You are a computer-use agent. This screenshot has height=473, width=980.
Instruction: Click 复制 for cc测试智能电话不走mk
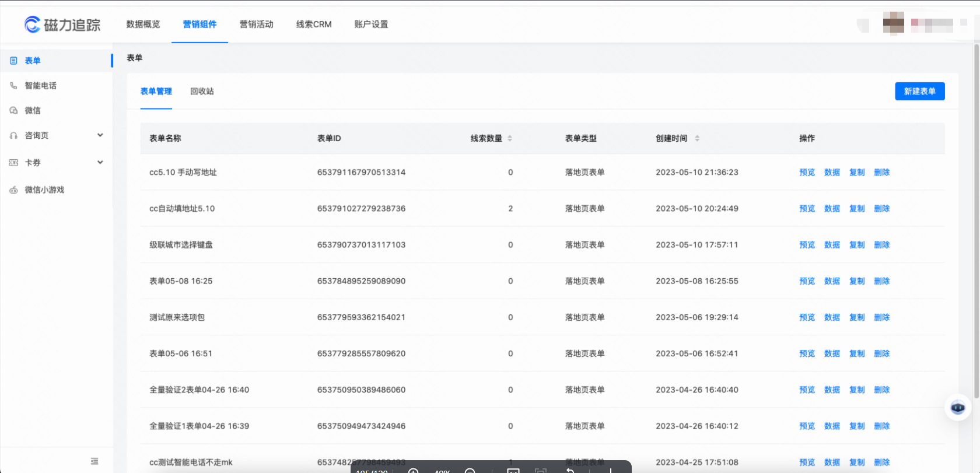pyautogui.click(x=857, y=463)
